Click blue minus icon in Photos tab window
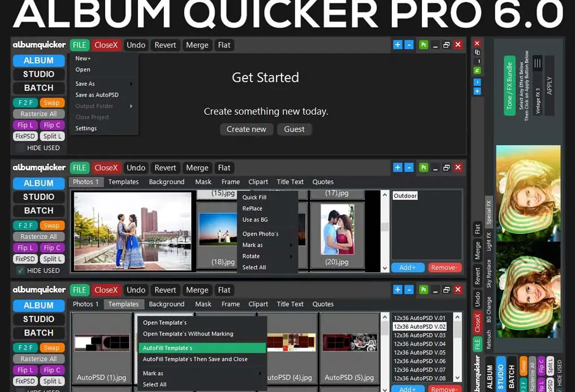 pyautogui.click(x=409, y=167)
